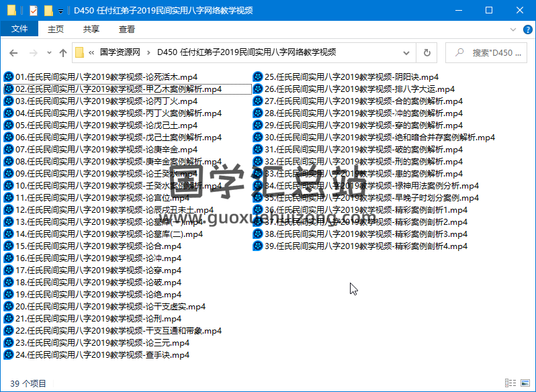Screen dimensions: 536x392
Task: Select file 02 甲乙木案例解析.mp4
Action: [127, 89]
